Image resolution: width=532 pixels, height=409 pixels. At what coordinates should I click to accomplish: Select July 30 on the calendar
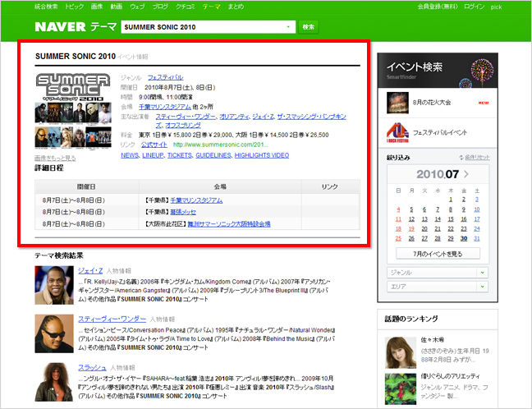click(464, 239)
